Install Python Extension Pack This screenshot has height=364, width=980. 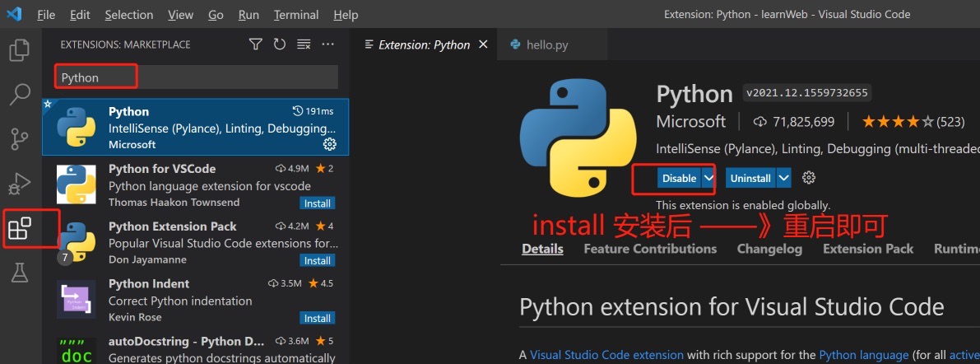[318, 261]
